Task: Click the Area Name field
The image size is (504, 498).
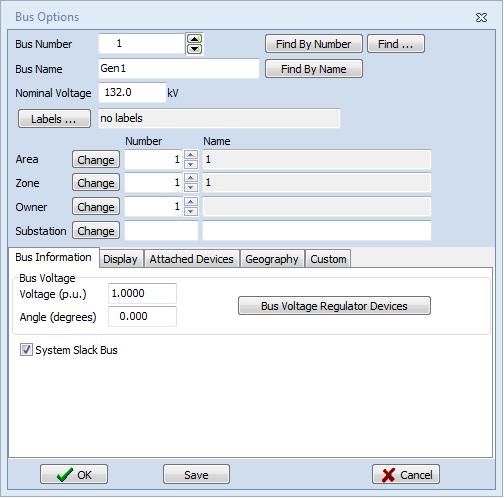Action: pos(317,159)
